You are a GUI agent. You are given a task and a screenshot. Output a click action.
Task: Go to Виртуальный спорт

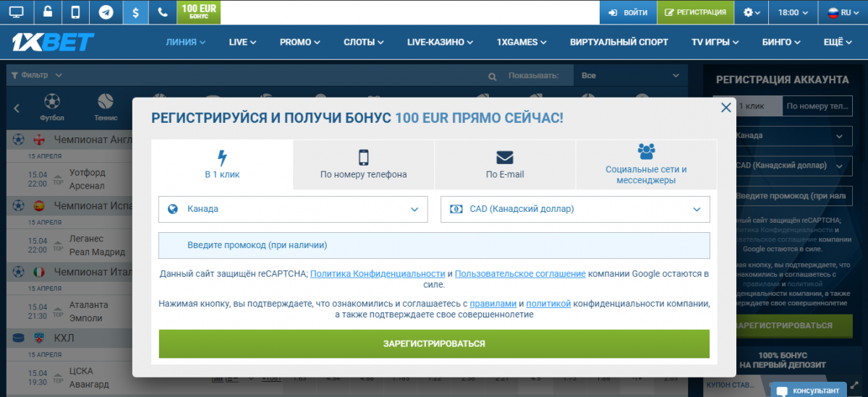point(618,42)
